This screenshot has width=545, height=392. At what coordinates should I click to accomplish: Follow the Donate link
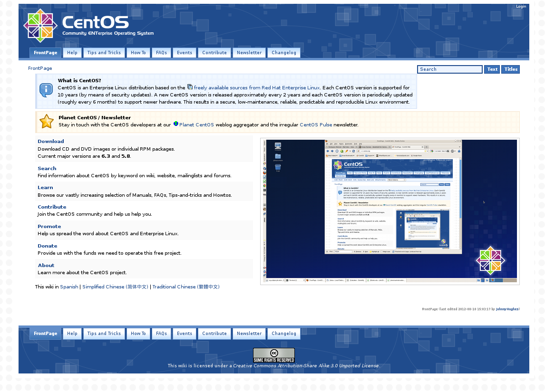tap(48, 246)
